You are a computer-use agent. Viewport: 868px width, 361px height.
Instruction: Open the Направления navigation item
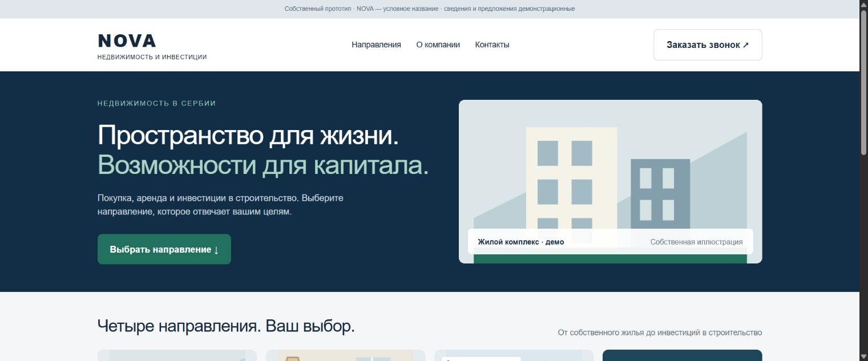376,44
